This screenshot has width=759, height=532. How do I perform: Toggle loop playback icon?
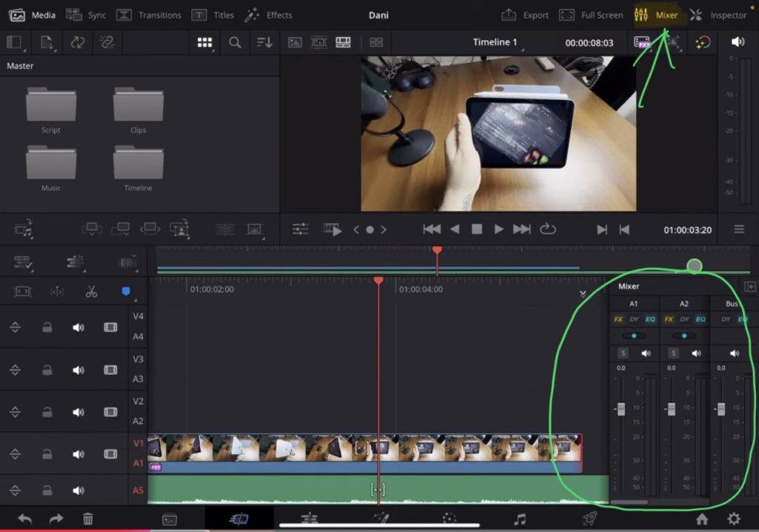coord(548,230)
